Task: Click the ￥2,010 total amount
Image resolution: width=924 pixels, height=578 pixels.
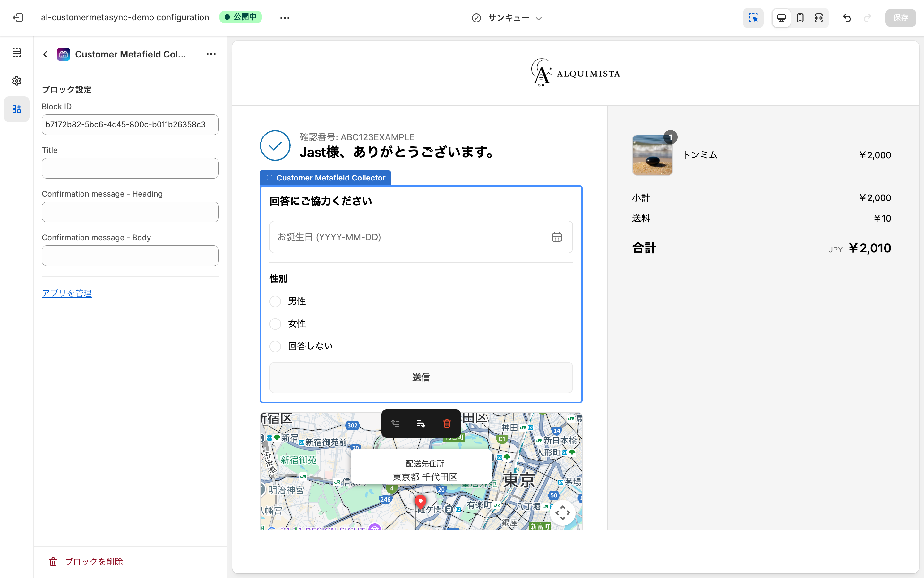Action: 870,248
